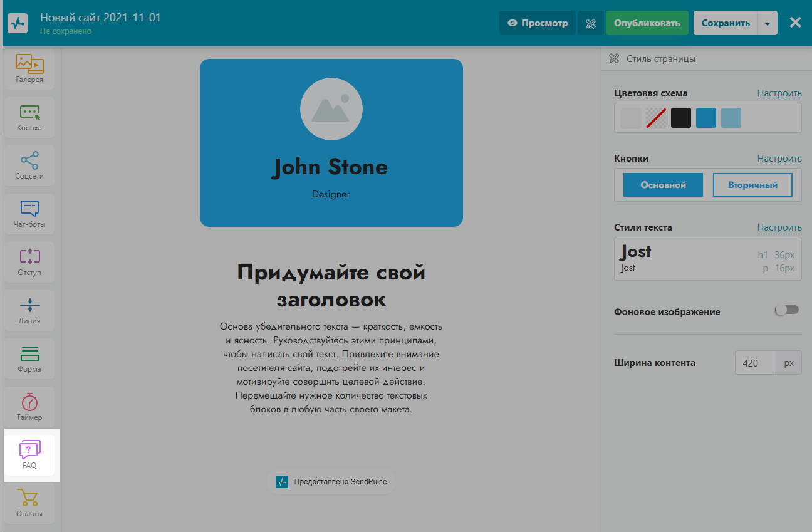Image resolution: width=812 pixels, height=532 pixels.
Task: Insert an Отступ spacing block
Action: [29, 262]
